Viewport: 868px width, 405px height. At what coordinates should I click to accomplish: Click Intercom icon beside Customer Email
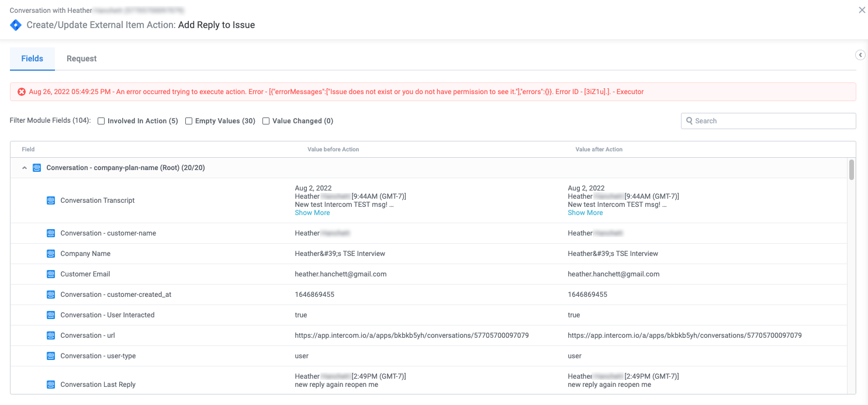tap(51, 274)
